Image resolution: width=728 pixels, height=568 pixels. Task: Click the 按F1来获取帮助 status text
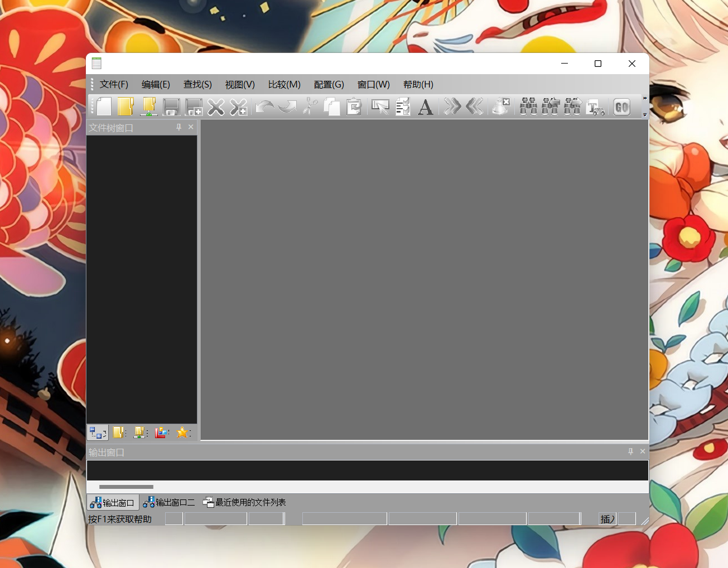120,519
